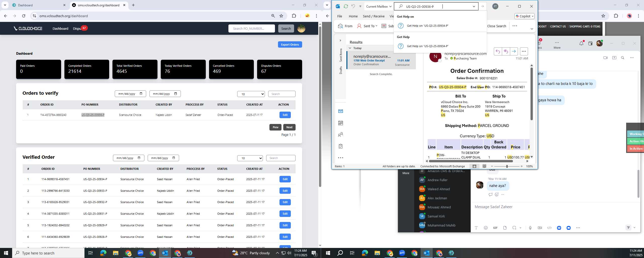Click Forward arrow in Outlook reading pane
Screen dimensions: 644x258
pos(514,51)
